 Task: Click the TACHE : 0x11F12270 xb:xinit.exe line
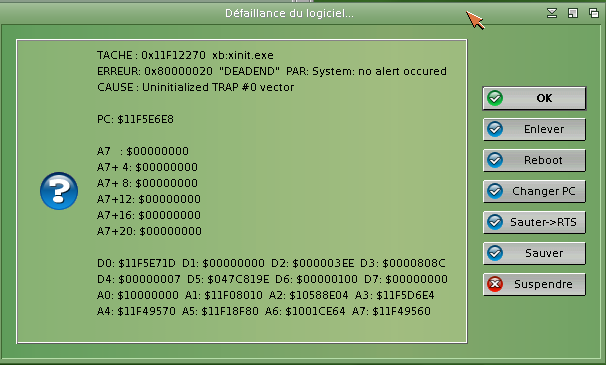[x=185, y=55]
